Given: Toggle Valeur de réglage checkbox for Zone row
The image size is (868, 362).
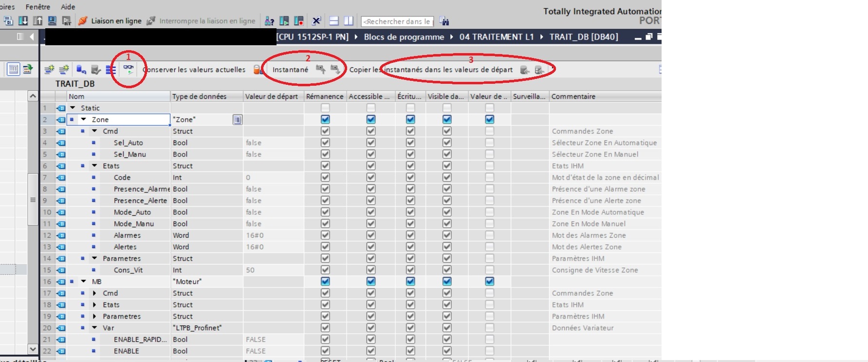Looking at the screenshot, I should [490, 119].
